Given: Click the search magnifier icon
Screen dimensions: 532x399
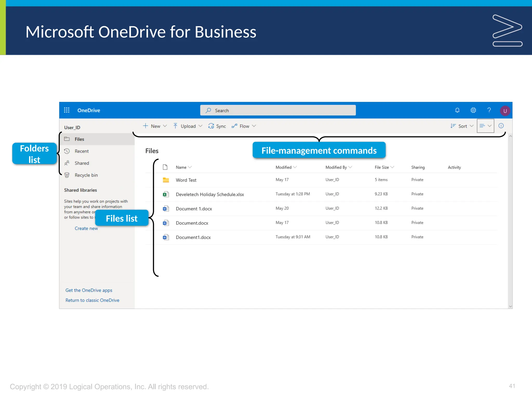Looking at the screenshot, I should (x=208, y=110).
